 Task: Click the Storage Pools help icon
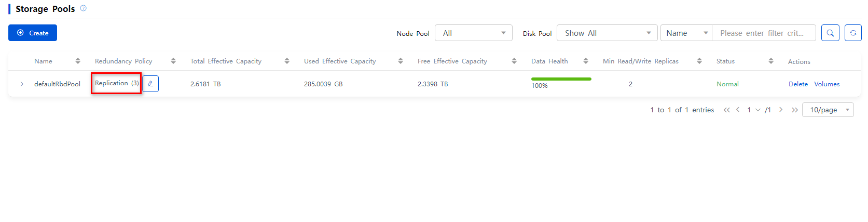click(x=83, y=8)
